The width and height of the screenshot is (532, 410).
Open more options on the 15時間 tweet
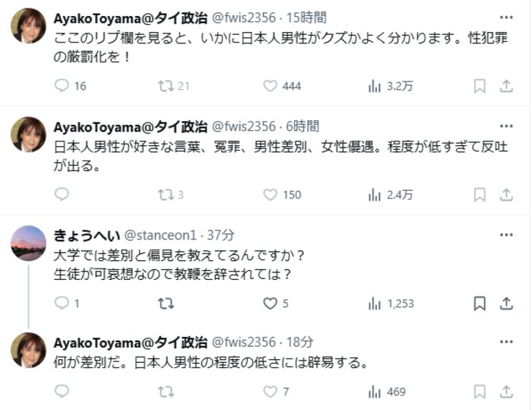coord(506,17)
